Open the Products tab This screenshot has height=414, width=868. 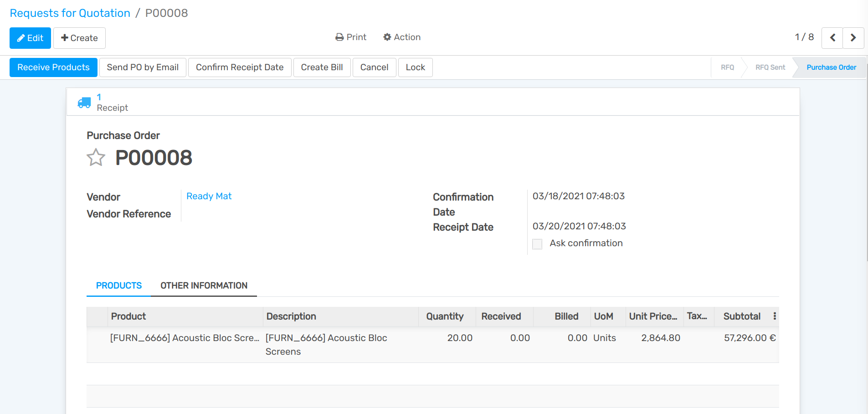(118, 285)
